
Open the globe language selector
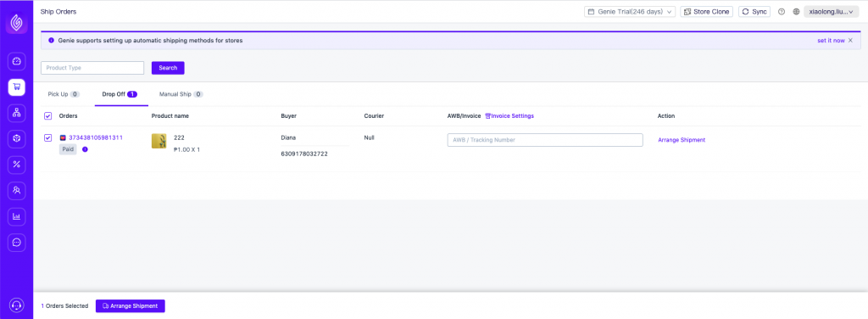[x=796, y=12]
